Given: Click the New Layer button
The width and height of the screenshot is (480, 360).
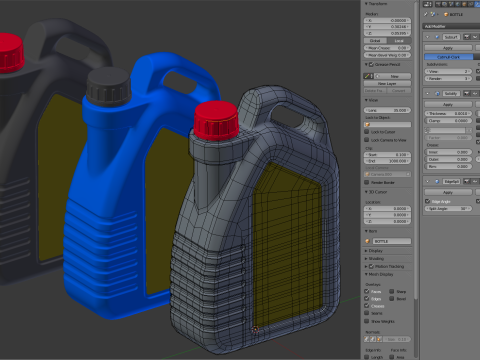Looking at the screenshot, I should point(387,84).
